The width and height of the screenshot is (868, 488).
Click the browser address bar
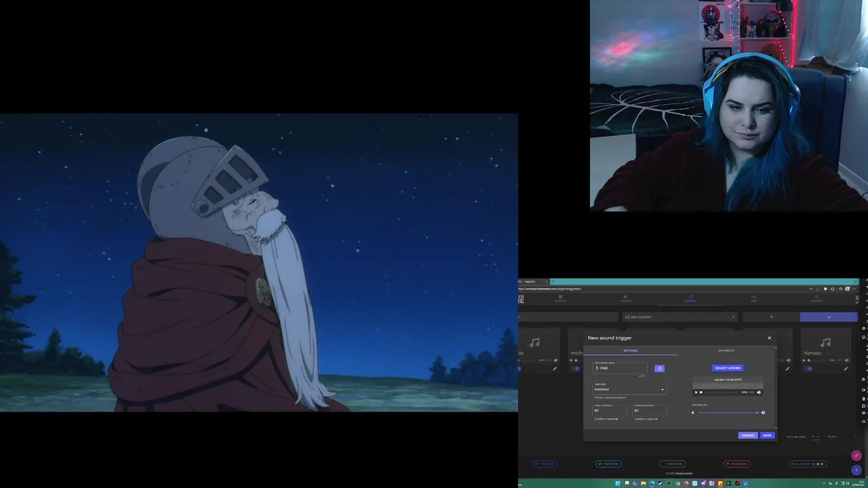click(664, 289)
